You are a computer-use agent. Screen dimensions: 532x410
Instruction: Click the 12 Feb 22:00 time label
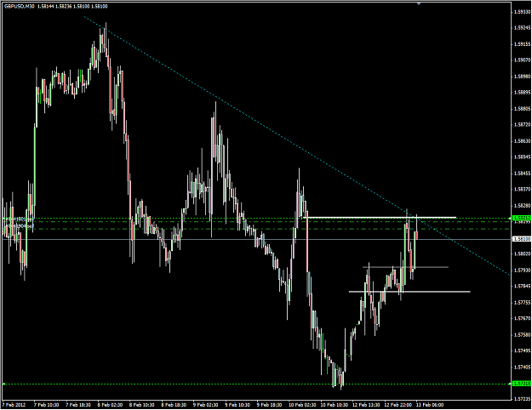point(398,405)
